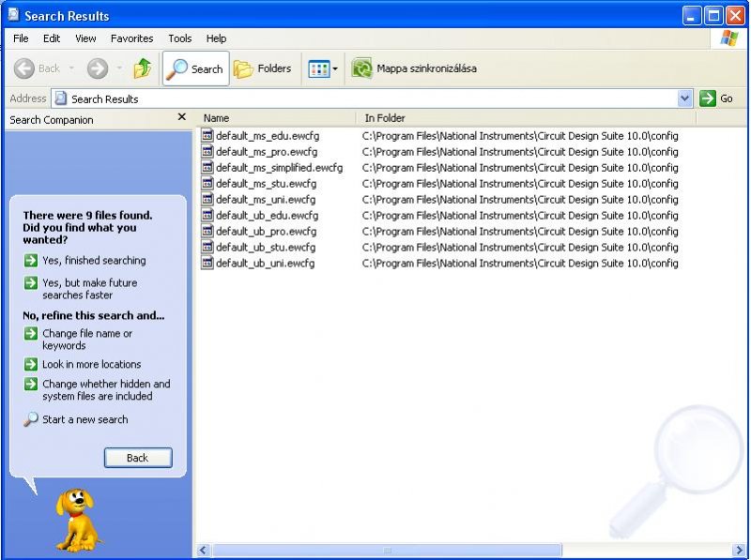Click the default_ms_simplified.ewcfg file name
This screenshot has height=560, width=751.
click(279, 168)
